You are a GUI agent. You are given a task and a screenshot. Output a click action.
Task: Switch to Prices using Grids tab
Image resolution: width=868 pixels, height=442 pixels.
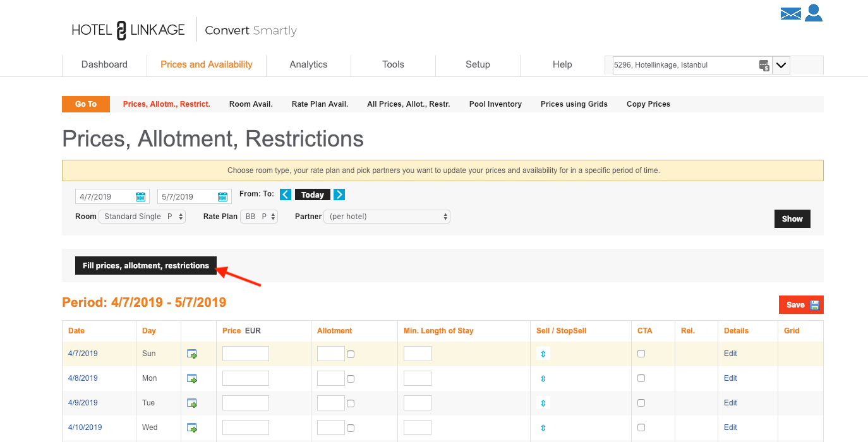pyautogui.click(x=574, y=104)
